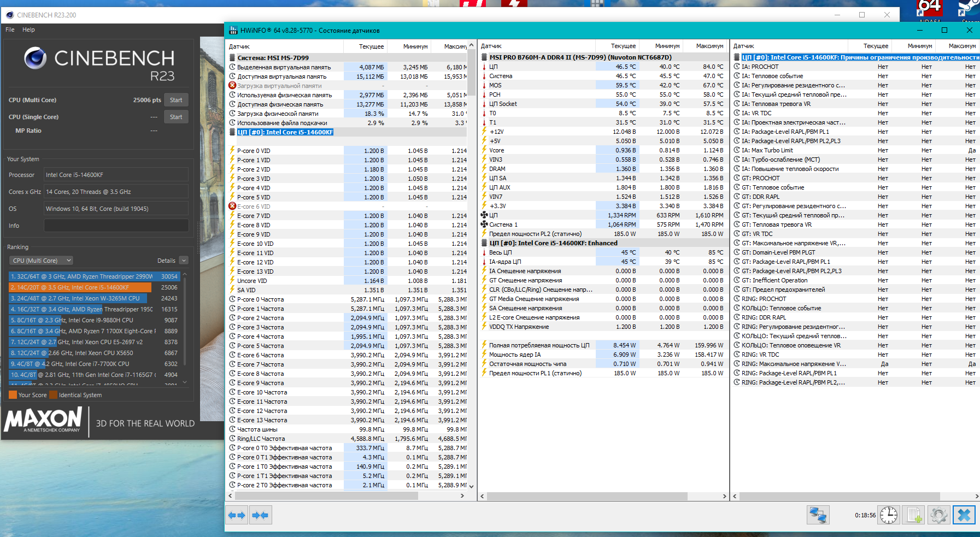Click the Your Score orange legend swatch

(x=13, y=395)
